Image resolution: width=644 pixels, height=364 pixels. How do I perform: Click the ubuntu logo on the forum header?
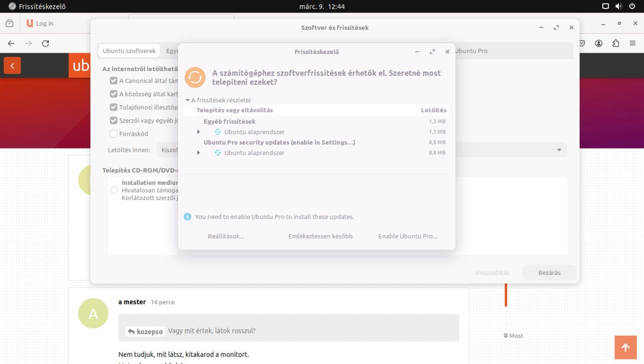79,65
